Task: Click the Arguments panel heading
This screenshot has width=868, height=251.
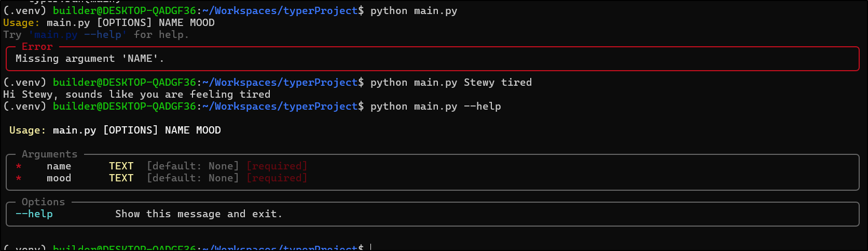Action: (x=49, y=154)
